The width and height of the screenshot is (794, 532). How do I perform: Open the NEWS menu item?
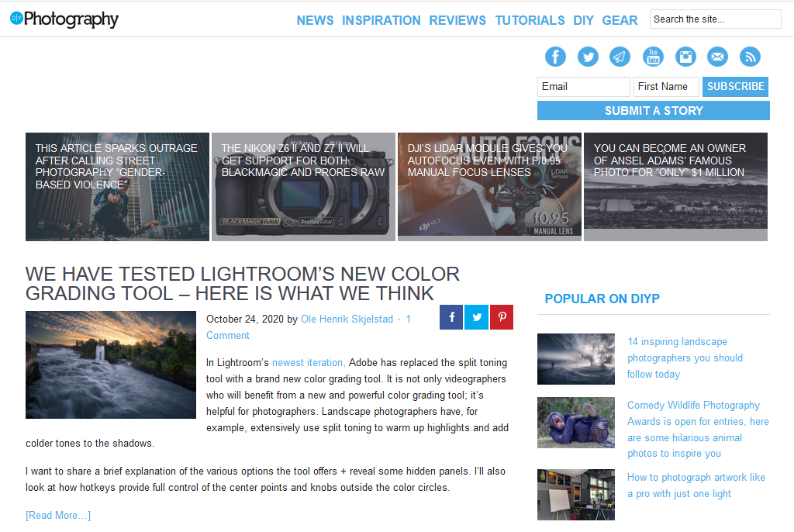tap(315, 20)
